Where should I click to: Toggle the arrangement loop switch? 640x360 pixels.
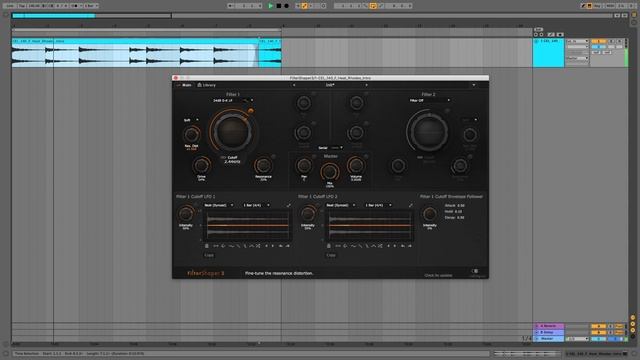click(373, 6)
